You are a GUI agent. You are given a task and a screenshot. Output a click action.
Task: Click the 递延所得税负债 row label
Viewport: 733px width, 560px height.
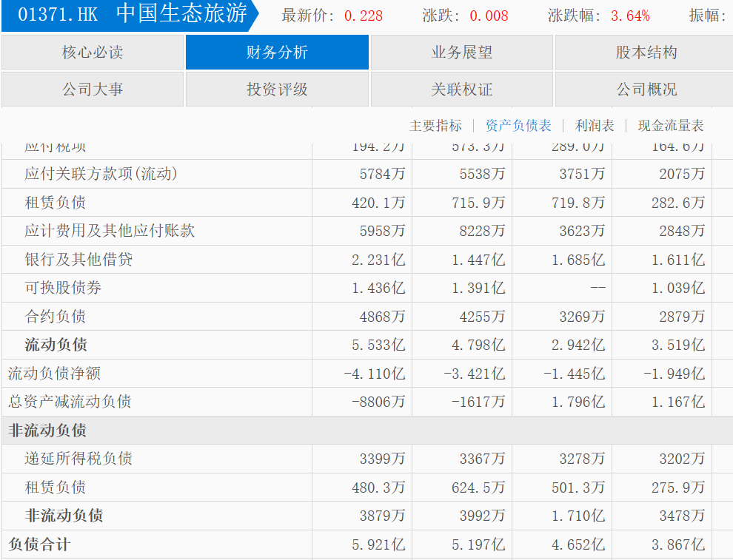tap(78, 459)
